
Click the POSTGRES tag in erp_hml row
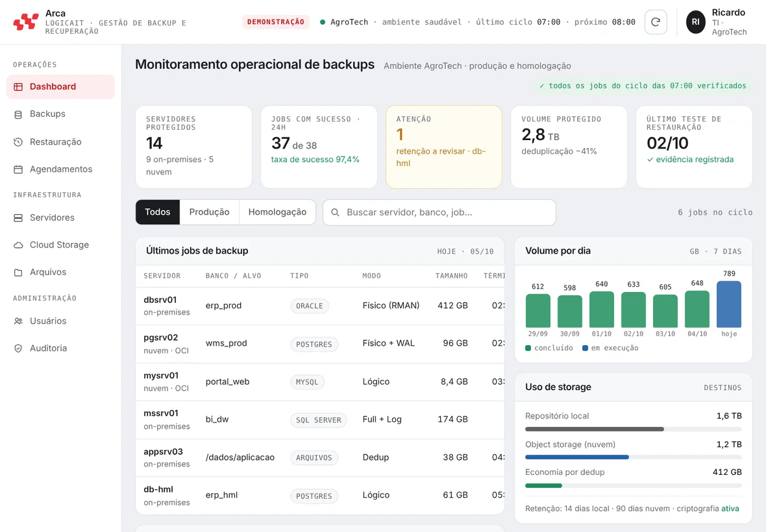click(x=314, y=496)
